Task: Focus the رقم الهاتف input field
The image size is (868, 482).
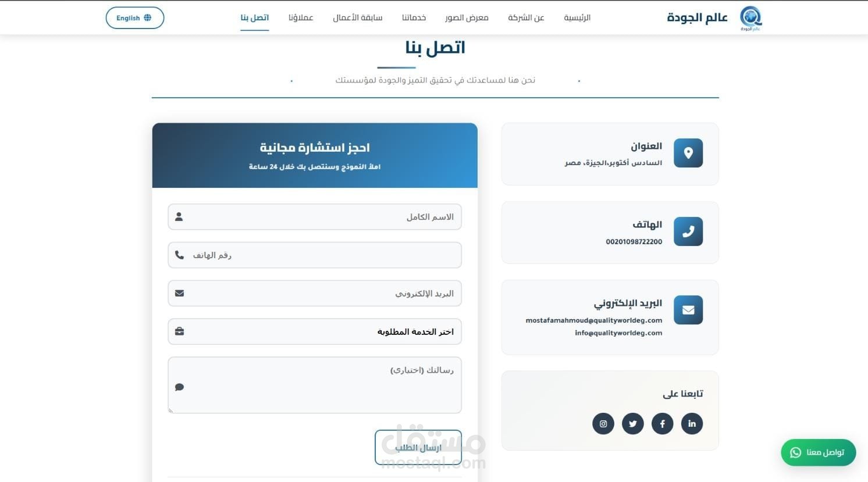Action: 315,255
